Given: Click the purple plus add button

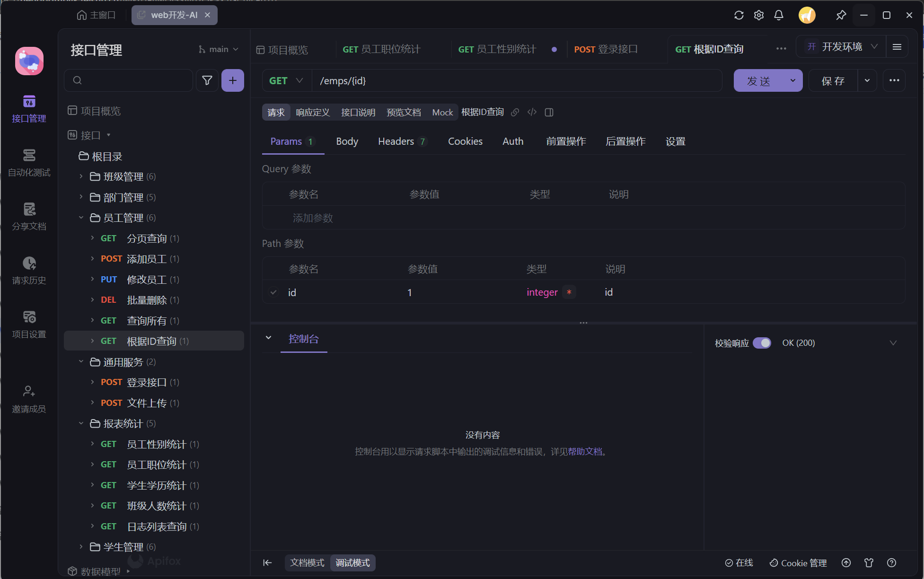Looking at the screenshot, I should tap(232, 80).
